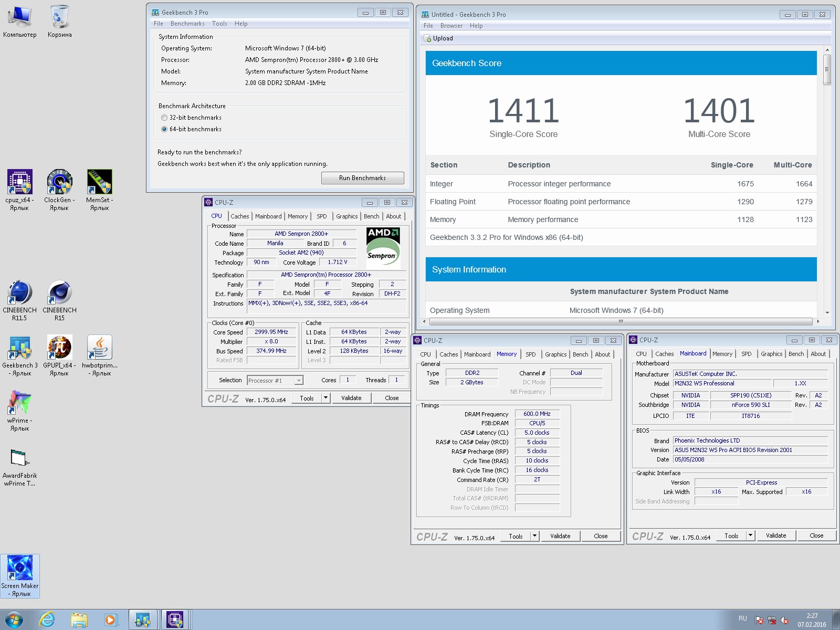Open Windows Explorer folder in taskbar
The width and height of the screenshot is (840, 630).
pos(79,620)
